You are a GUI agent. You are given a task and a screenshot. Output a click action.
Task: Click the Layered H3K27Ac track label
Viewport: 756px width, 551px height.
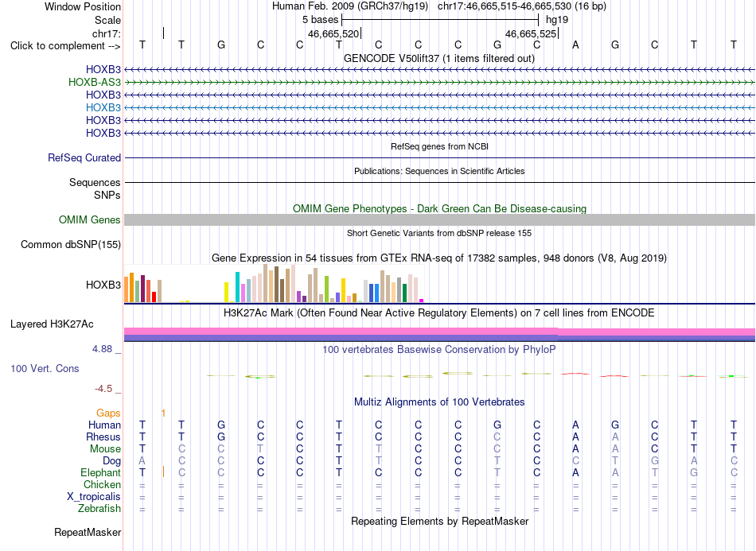(x=52, y=324)
